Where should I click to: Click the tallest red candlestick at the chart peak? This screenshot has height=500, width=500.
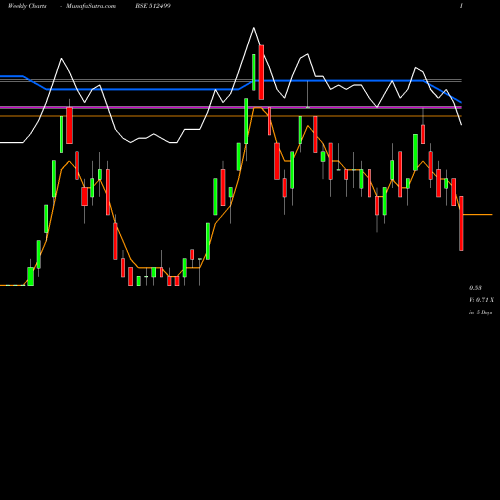tap(261, 72)
